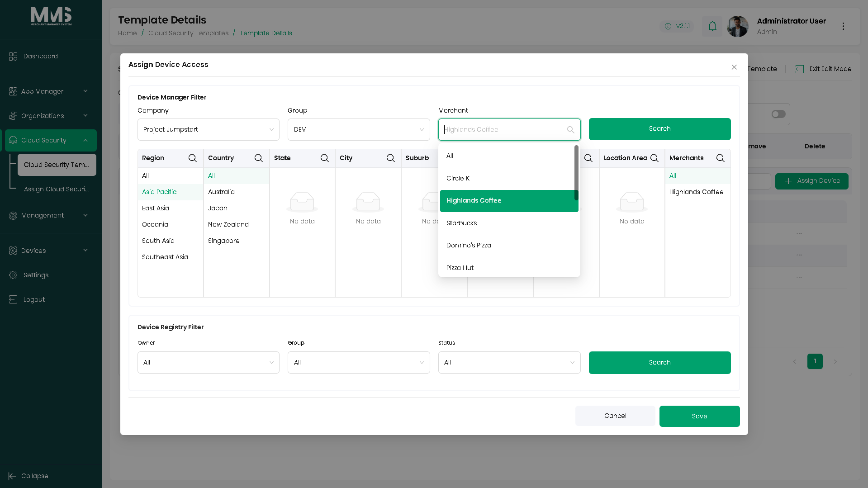This screenshot has height=488, width=868.
Task: Click the magnifier icon inside Merchant field
Action: [570, 130]
